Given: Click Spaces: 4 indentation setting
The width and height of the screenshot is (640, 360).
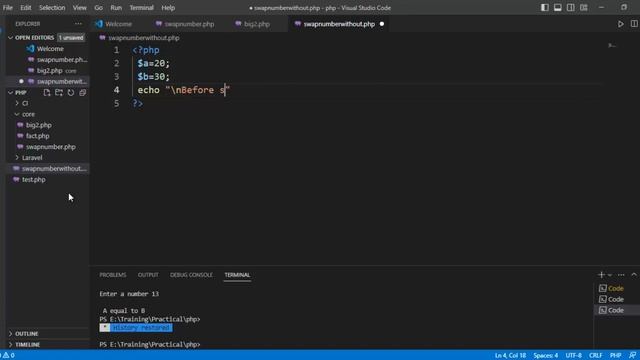Looking at the screenshot, I should [x=545, y=356].
